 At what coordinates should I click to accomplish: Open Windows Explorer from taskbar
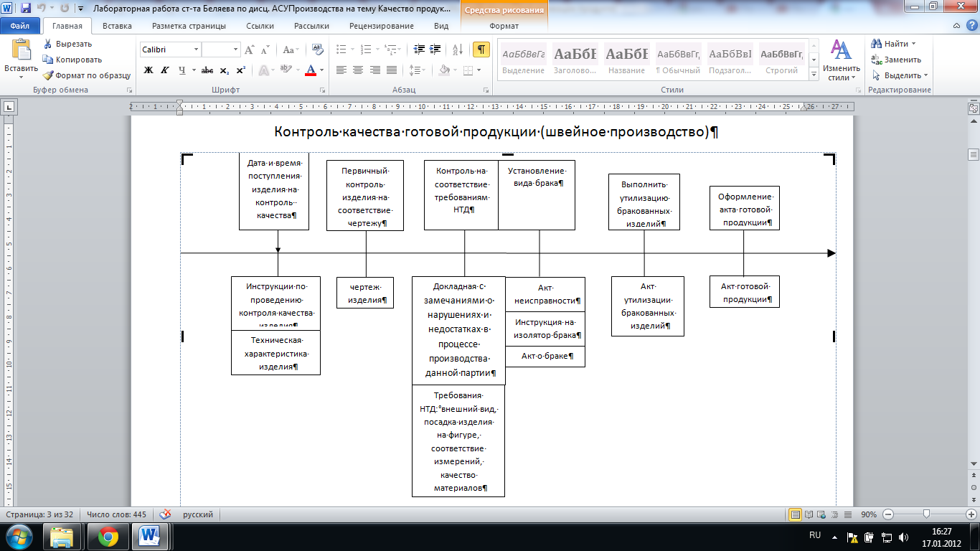click(63, 537)
